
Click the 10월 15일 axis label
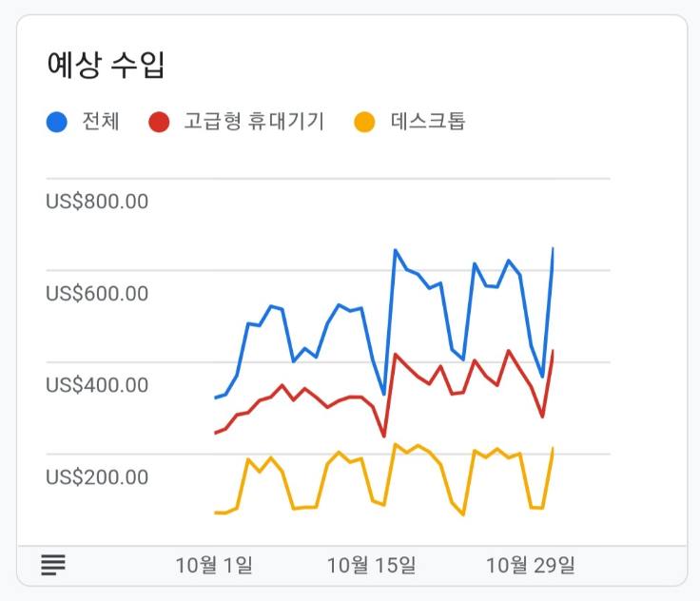tap(372, 565)
